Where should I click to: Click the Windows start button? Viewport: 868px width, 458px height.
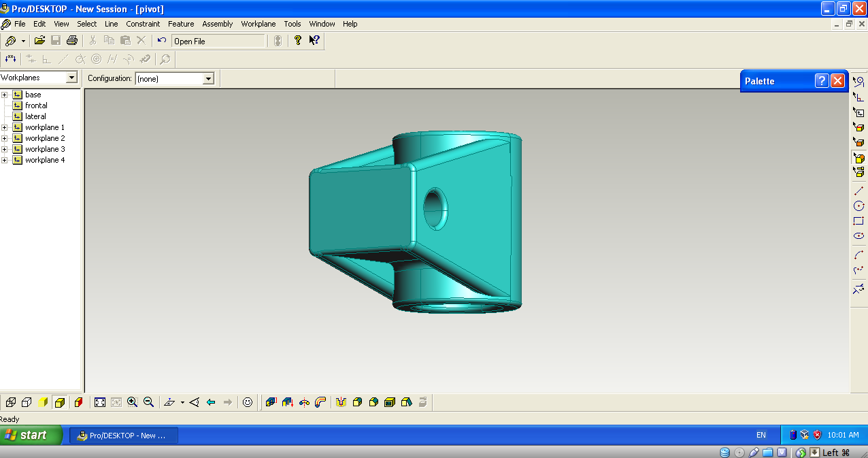(31, 435)
